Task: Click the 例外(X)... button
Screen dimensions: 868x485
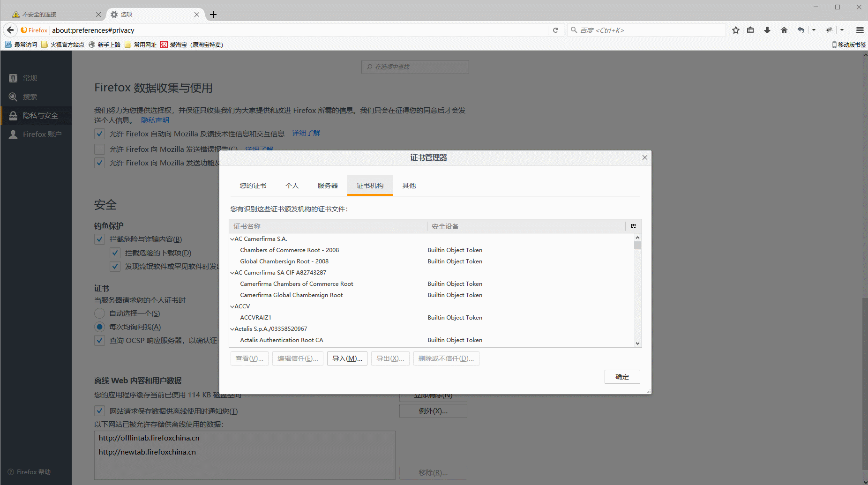Action: pyautogui.click(x=433, y=411)
